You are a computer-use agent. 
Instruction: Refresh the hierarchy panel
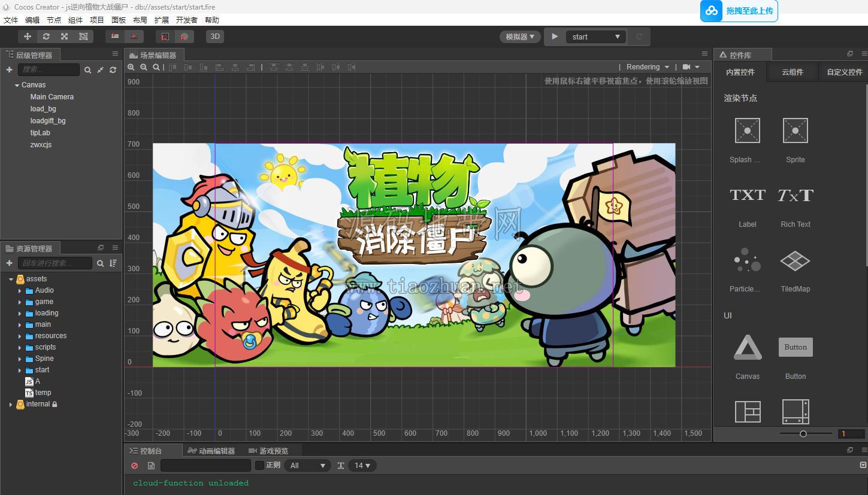point(113,70)
